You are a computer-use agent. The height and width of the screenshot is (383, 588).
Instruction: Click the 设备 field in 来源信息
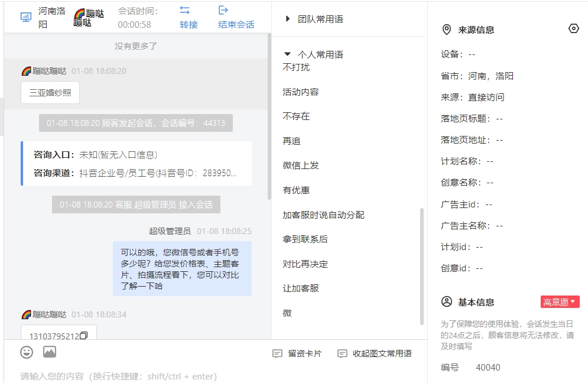(x=458, y=54)
